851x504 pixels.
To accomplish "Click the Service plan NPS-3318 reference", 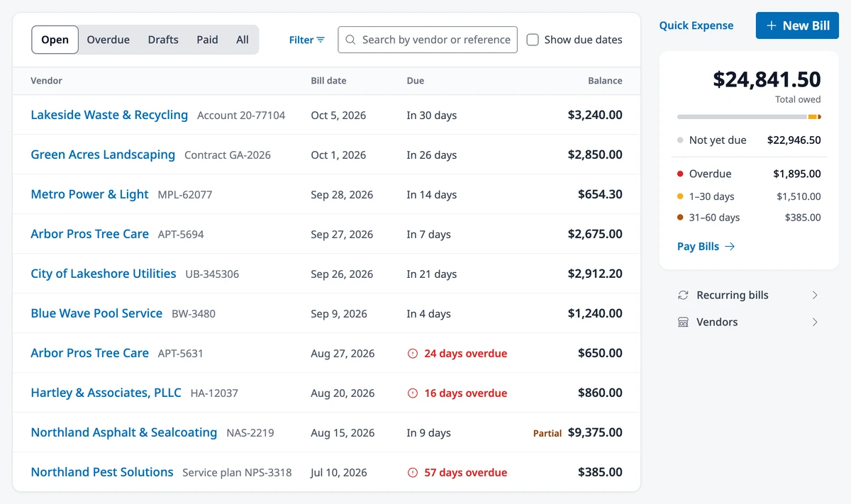I will pyautogui.click(x=237, y=472).
